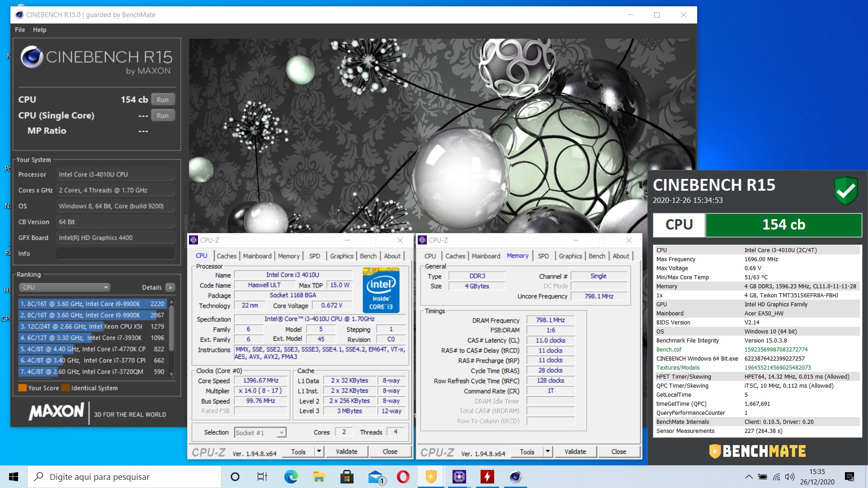
Task: Click Tools button in right CPU-Z window
Action: coord(527,451)
